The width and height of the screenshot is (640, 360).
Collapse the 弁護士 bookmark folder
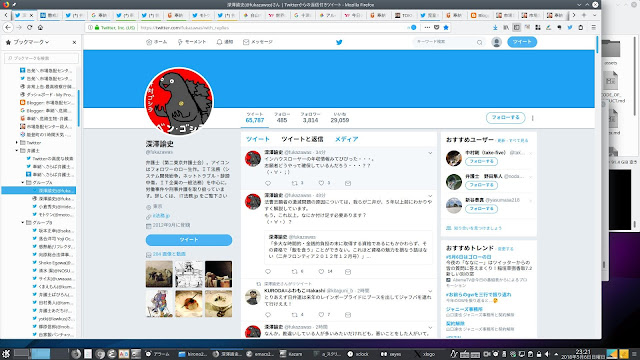pos(17,151)
